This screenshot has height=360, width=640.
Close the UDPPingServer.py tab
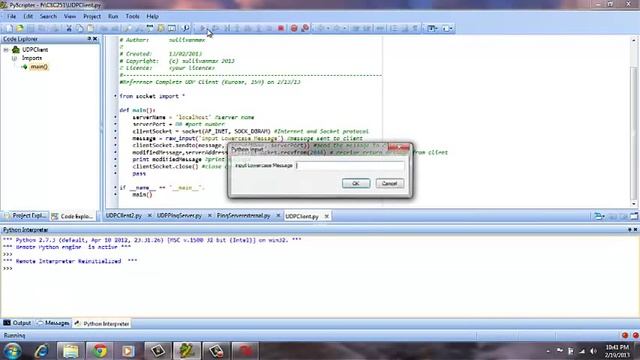coord(209,216)
